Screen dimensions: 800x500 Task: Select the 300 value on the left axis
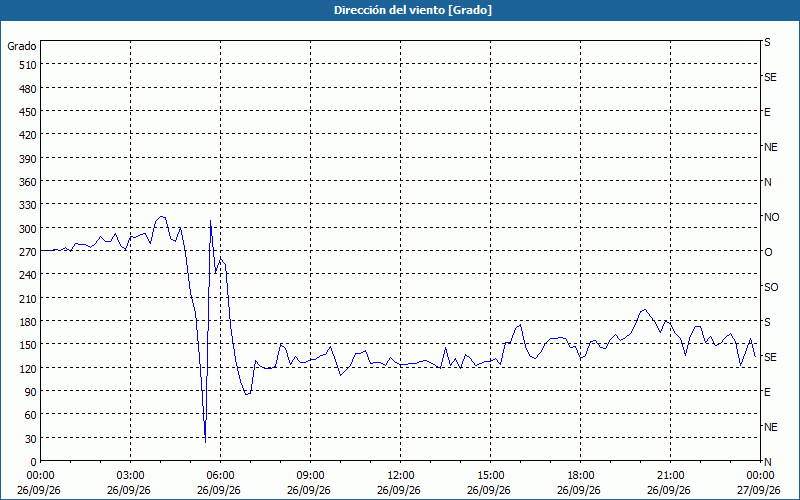[28, 229]
